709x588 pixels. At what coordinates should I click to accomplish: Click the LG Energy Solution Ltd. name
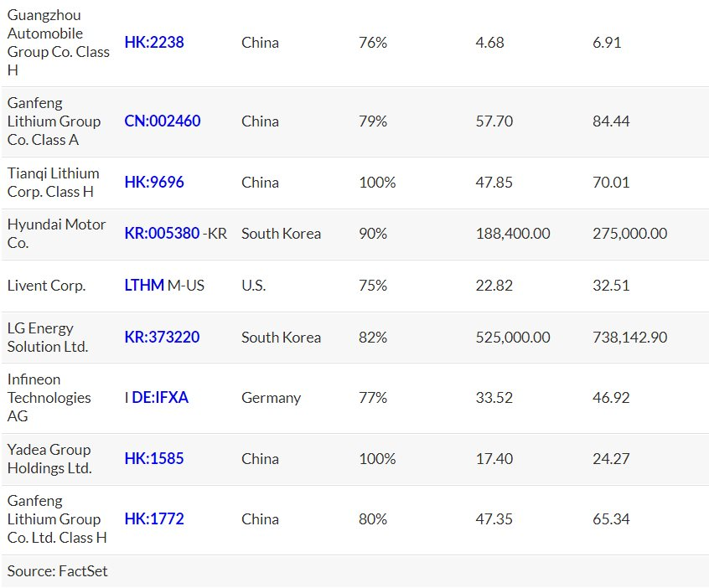click(x=48, y=338)
